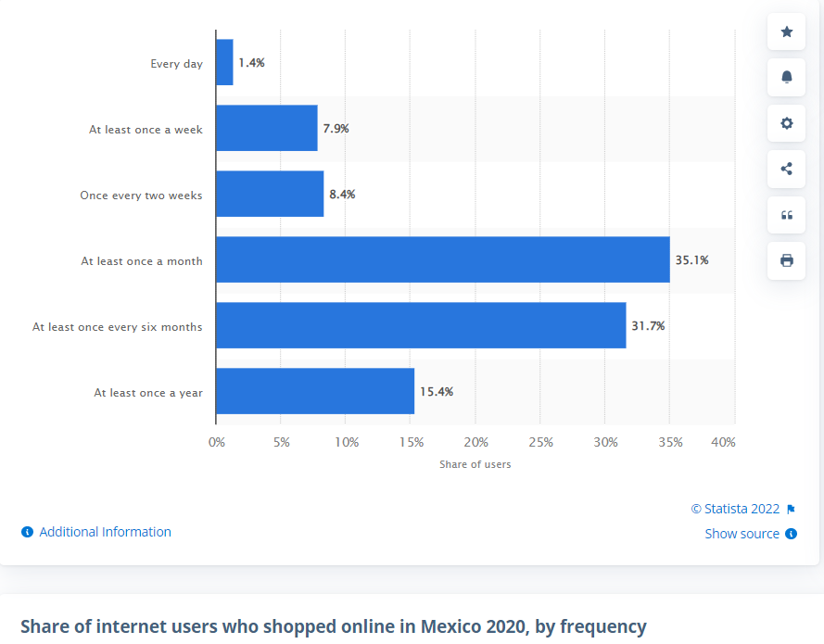824x644 pixels.
Task: Click the share chart icon
Action: [787, 169]
